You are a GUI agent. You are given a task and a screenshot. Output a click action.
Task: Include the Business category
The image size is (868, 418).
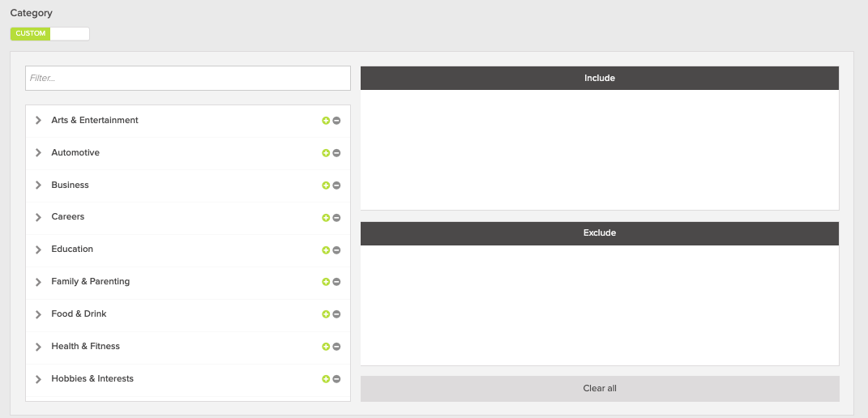click(326, 186)
